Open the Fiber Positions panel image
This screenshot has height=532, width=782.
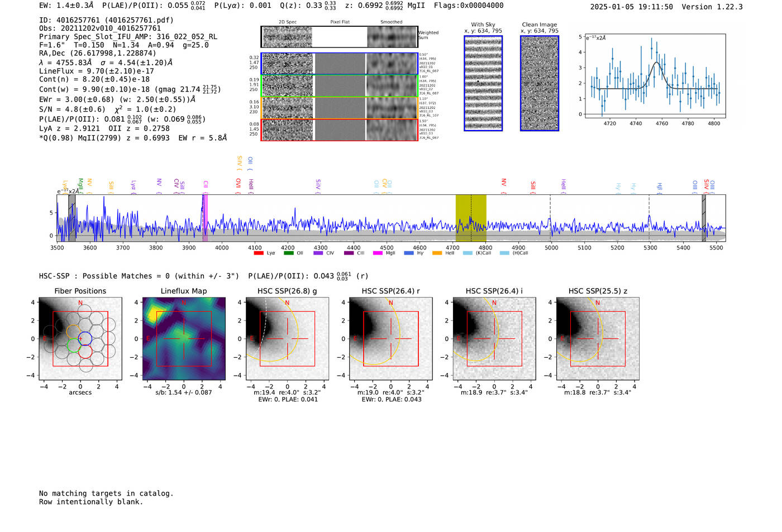(80, 339)
